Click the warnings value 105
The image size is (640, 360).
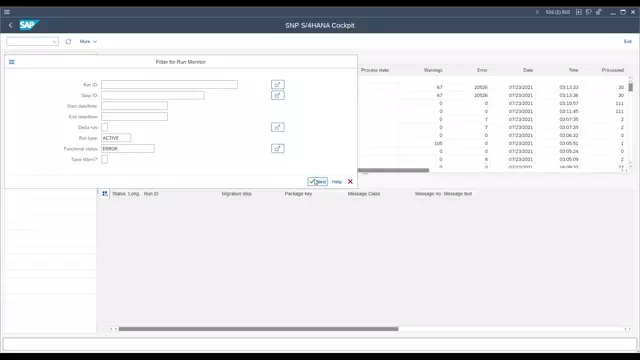(438, 143)
